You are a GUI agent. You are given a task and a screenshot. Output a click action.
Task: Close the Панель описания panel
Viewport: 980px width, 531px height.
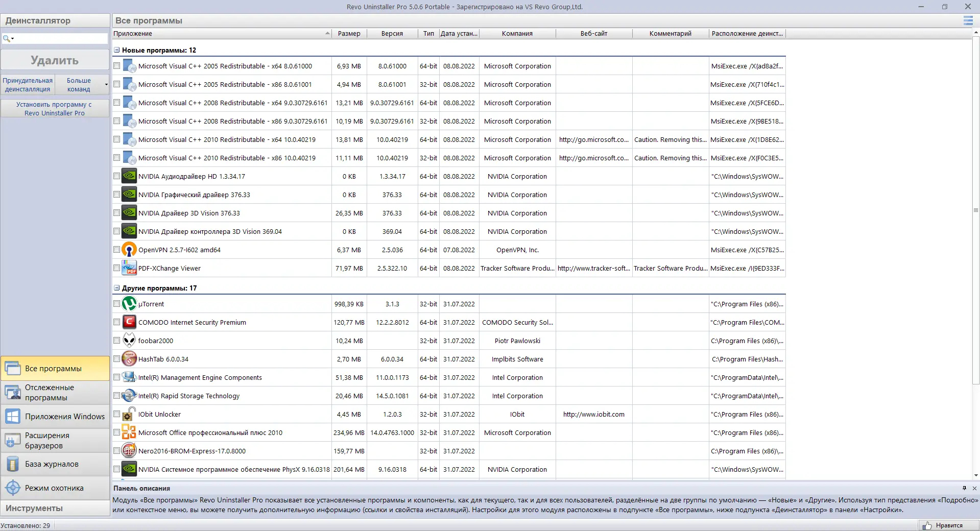click(x=974, y=488)
